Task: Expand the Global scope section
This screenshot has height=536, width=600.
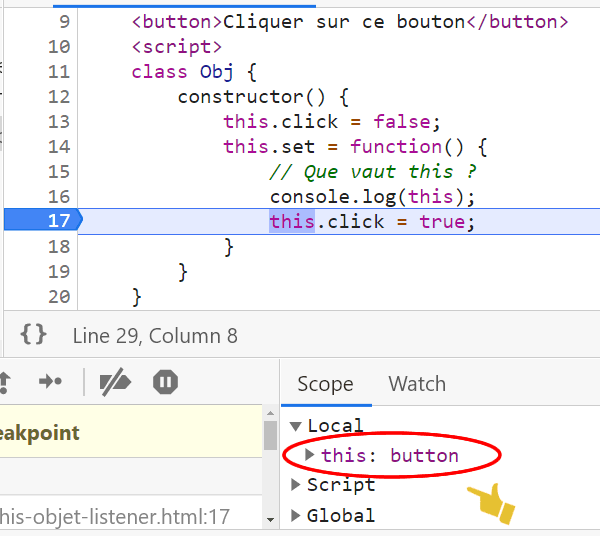Action: [295, 515]
